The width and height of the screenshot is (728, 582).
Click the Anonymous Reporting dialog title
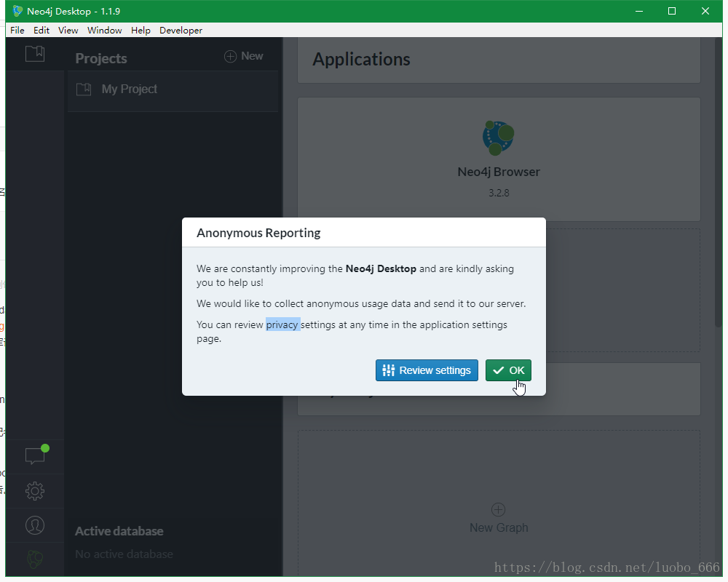pos(258,233)
